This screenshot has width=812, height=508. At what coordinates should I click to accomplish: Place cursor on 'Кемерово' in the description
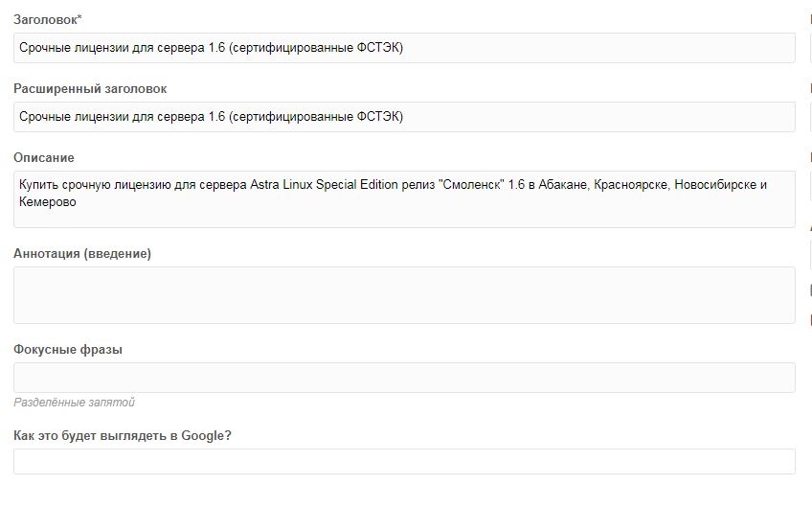click(x=48, y=201)
